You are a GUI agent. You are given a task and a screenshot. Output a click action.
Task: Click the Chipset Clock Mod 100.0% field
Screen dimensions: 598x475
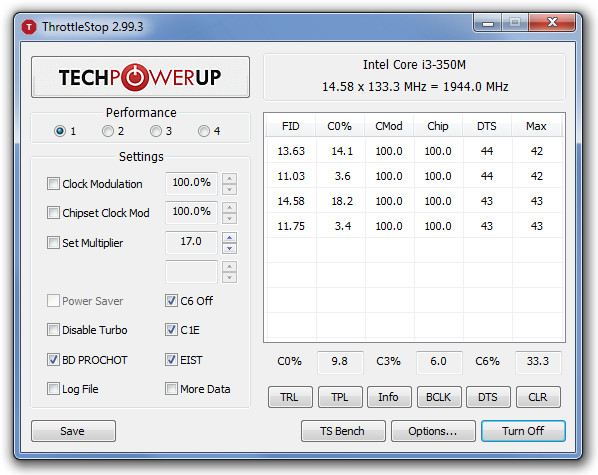point(191,212)
